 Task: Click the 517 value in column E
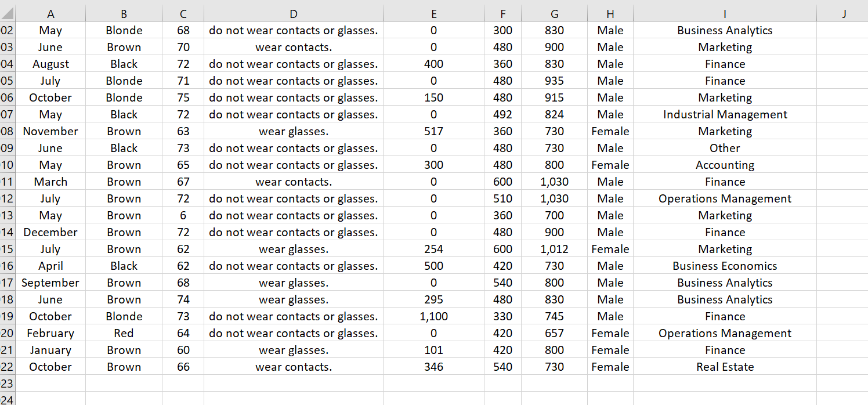[433, 131]
